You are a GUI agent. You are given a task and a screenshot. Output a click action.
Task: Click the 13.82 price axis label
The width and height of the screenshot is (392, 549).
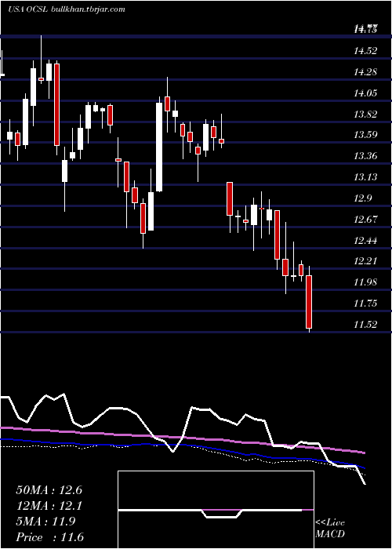click(x=365, y=115)
